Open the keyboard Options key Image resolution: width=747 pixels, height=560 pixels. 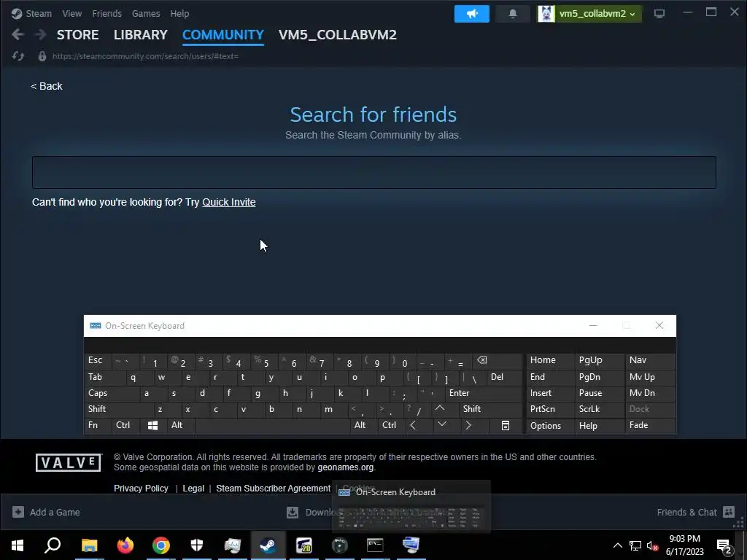550,425
